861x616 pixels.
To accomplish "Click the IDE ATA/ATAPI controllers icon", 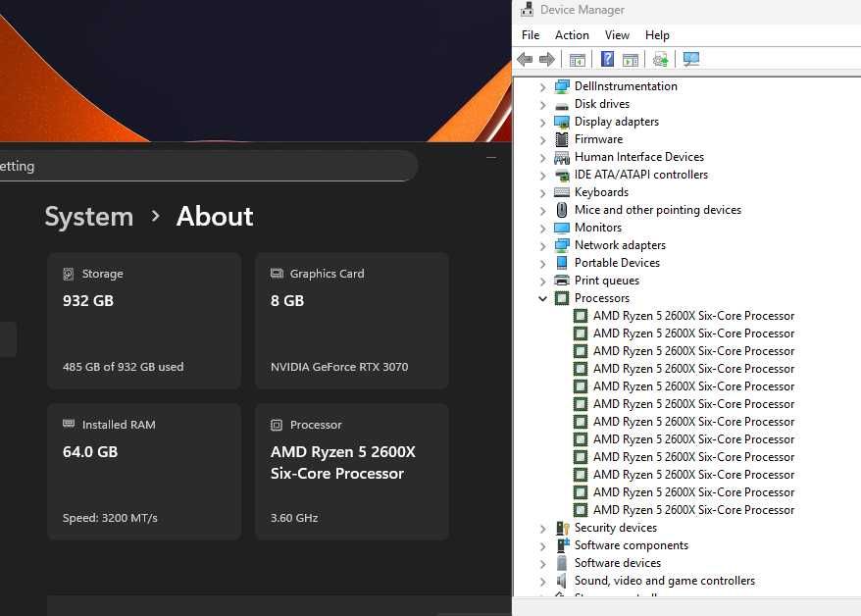I will tap(562, 176).
